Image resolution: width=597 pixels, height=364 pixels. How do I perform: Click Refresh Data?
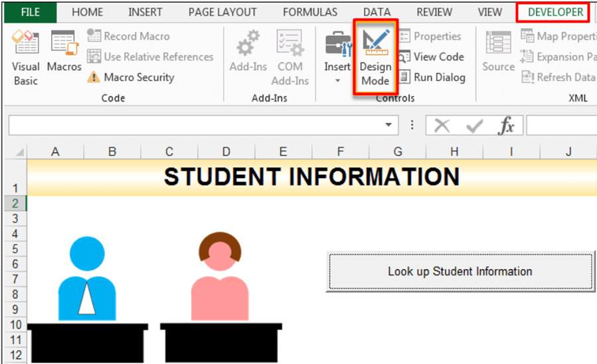(x=558, y=77)
